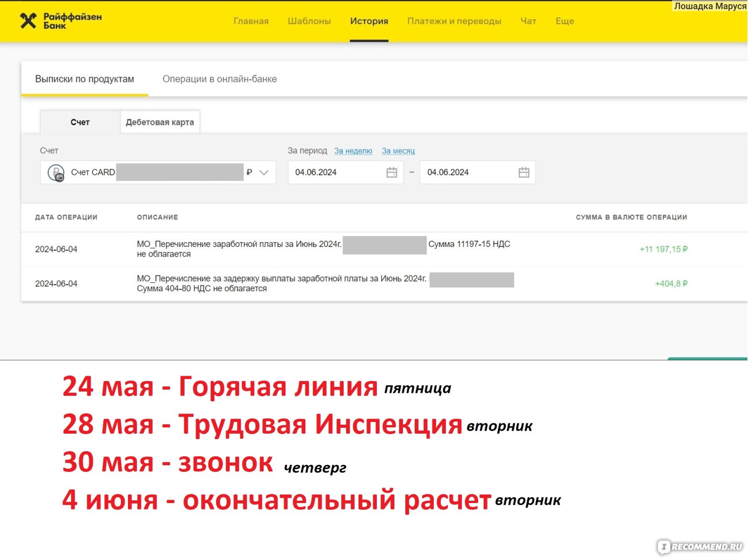749x560 pixels.
Task: Click the ДАТА ОПЕРАЦИИ column header
Action: [66, 217]
